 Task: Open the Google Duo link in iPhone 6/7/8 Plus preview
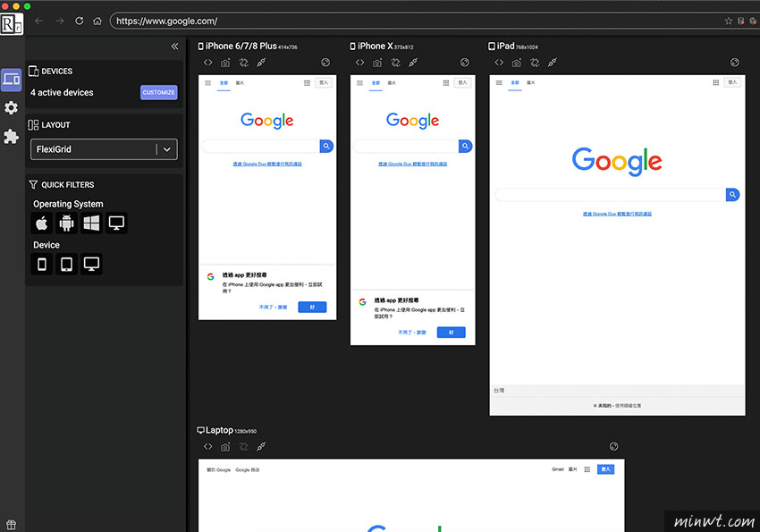tap(267, 164)
